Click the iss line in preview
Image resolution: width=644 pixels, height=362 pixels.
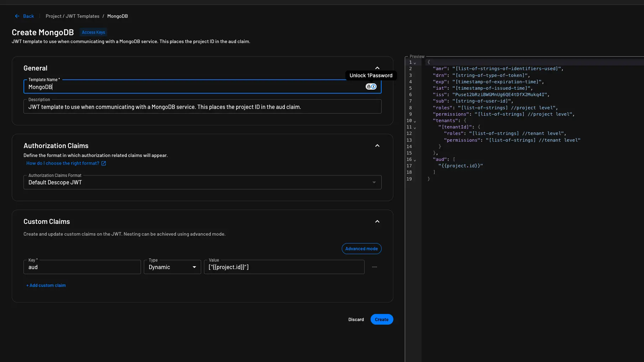pyautogui.click(x=491, y=95)
